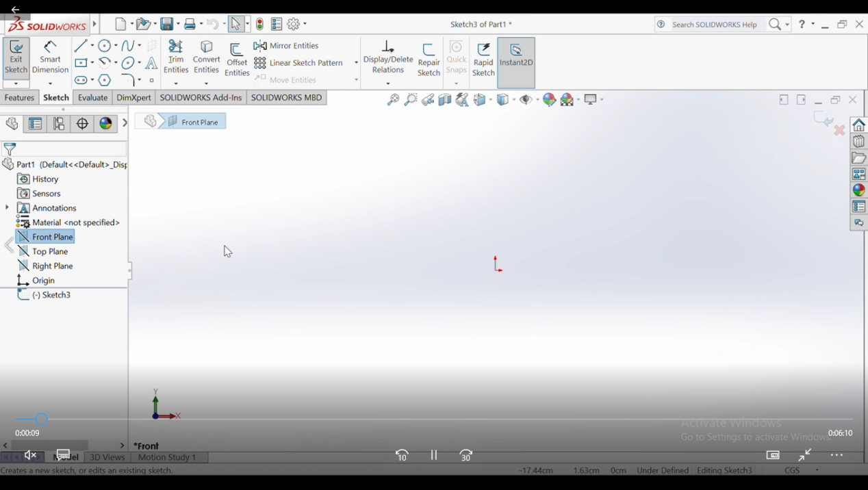Switch to the Evaluate tab
Image resolution: width=868 pixels, height=490 pixels.
pyautogui.click(x=92, y=98)
